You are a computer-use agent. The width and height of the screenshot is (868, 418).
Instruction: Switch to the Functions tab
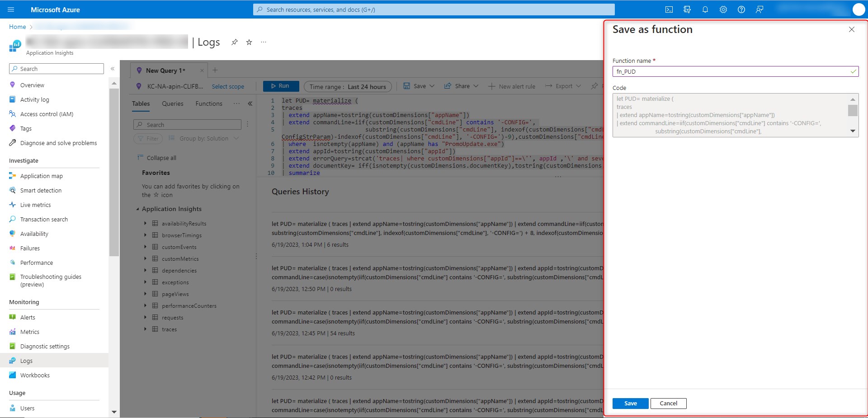coord(209,103)
